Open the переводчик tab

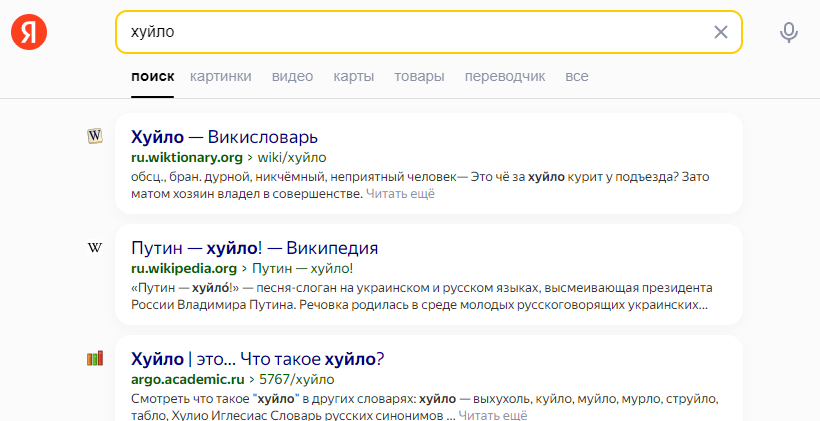(505, 76)
